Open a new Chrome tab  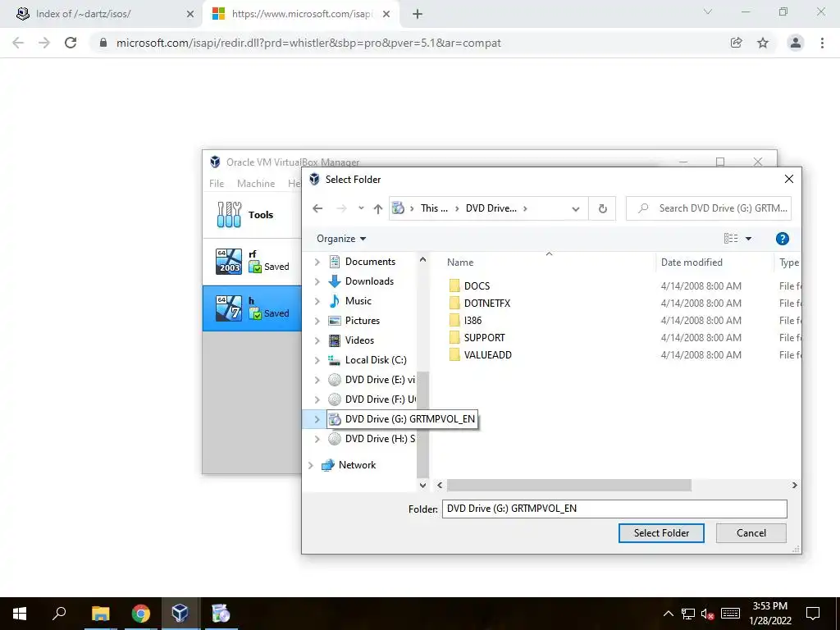[x=418, y=15]
